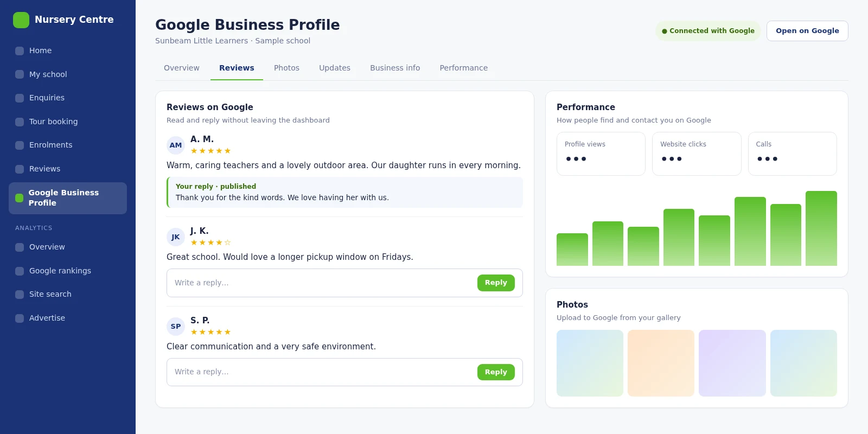
Task: Open the Business info tab
Action: tap(395, 68)
